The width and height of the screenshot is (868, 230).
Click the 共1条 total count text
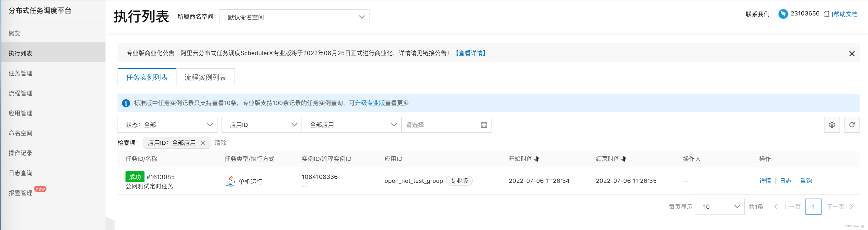coord(756,207)
